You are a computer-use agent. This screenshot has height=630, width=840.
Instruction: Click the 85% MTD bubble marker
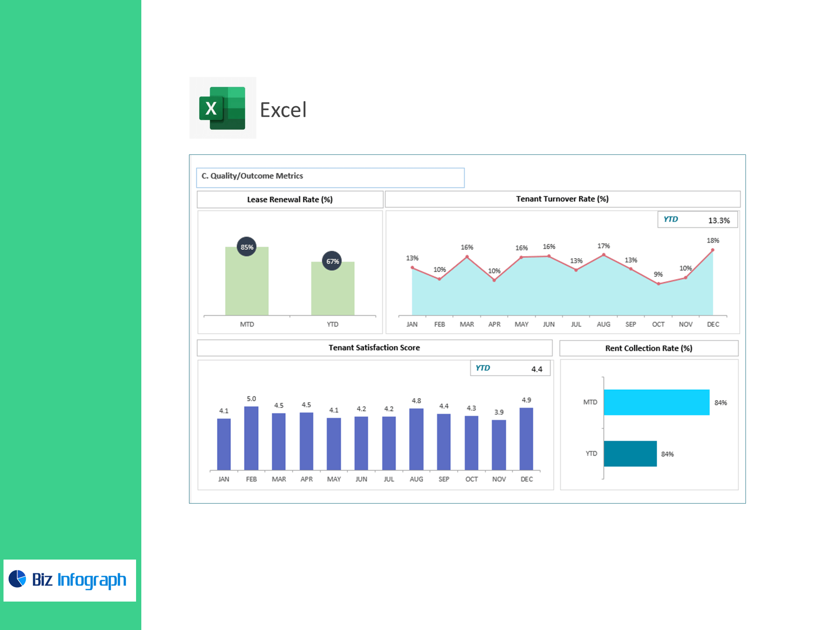pos(247,247)
